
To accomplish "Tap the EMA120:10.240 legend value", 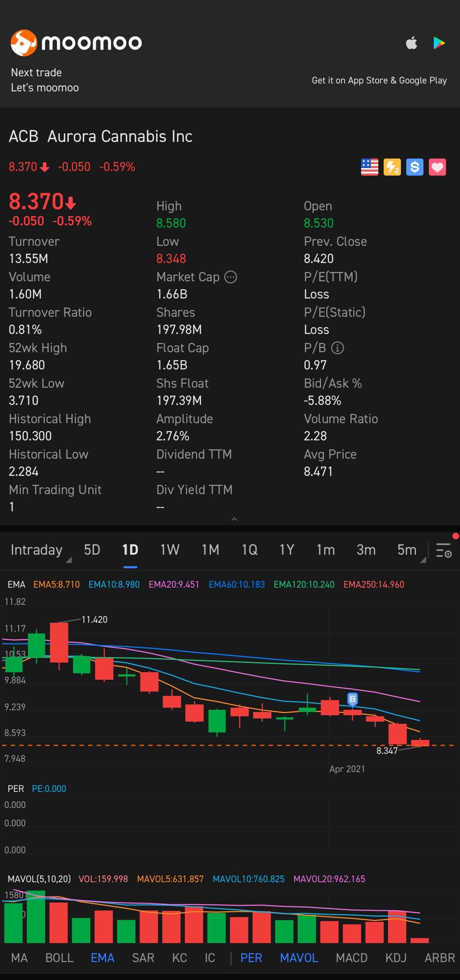I will [x=304, y=584].
